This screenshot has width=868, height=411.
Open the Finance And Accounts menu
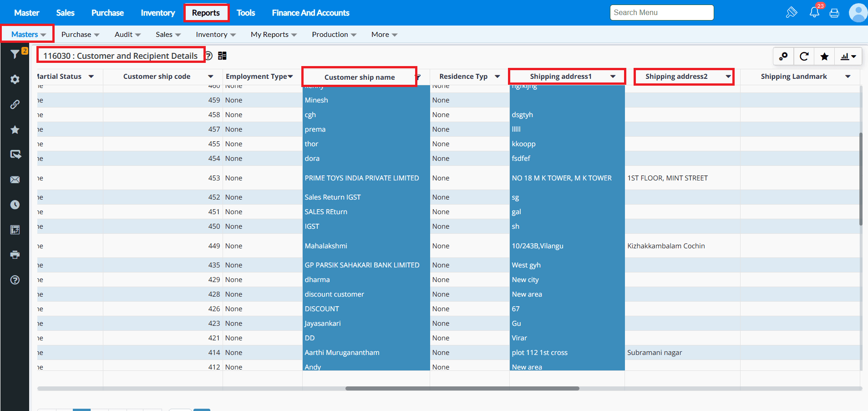click(310, 13)
